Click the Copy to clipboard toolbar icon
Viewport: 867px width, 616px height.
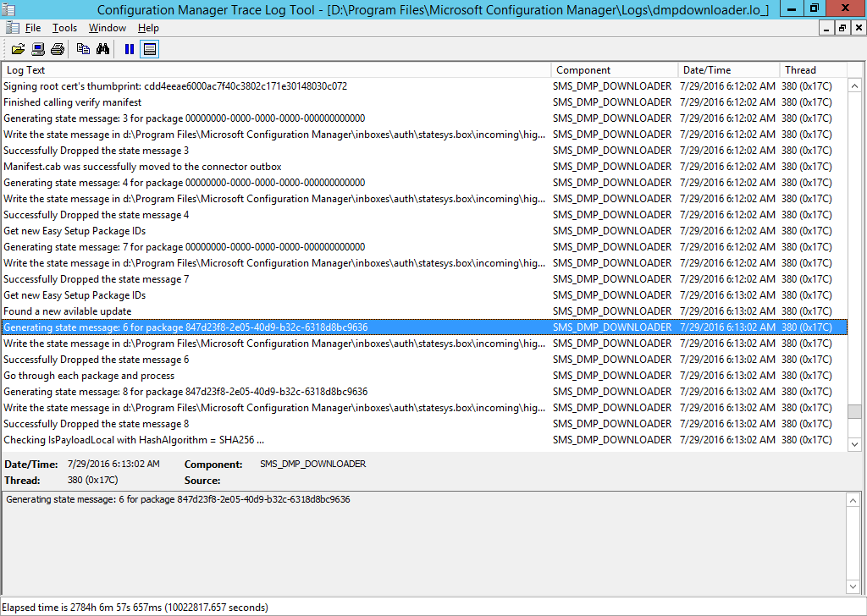pos(83,49)
